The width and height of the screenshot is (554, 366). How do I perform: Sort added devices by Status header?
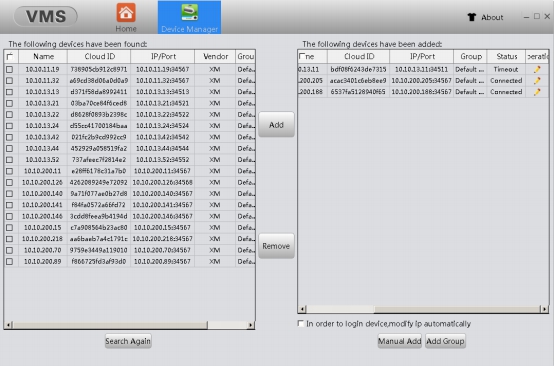pyautogui.click(x=506, y=56)
